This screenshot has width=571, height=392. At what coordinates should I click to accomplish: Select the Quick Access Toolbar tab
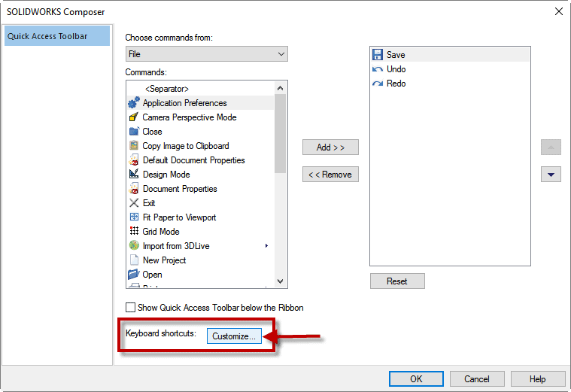tap(57, 35)
